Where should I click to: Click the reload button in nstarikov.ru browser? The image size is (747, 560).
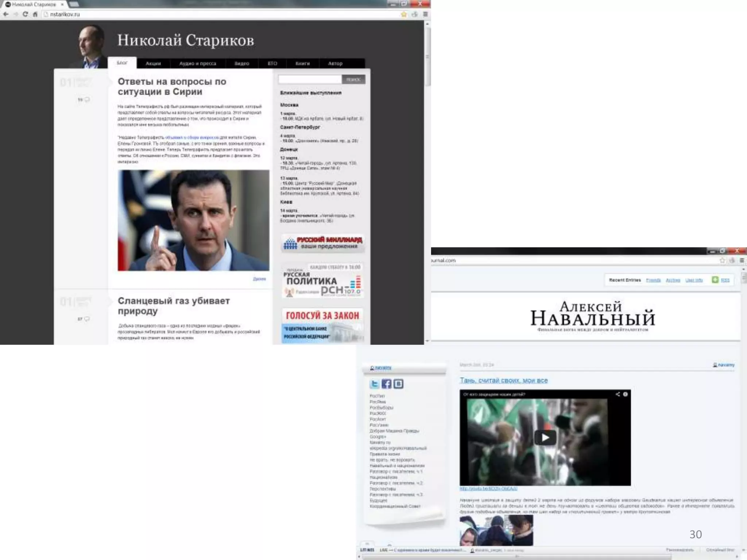tap(25, 14)
